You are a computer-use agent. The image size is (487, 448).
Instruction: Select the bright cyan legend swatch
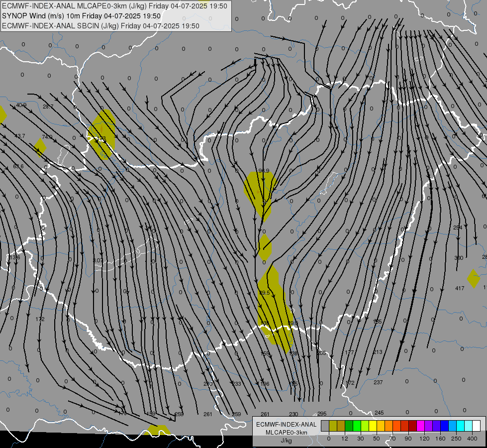coord(460,426)
